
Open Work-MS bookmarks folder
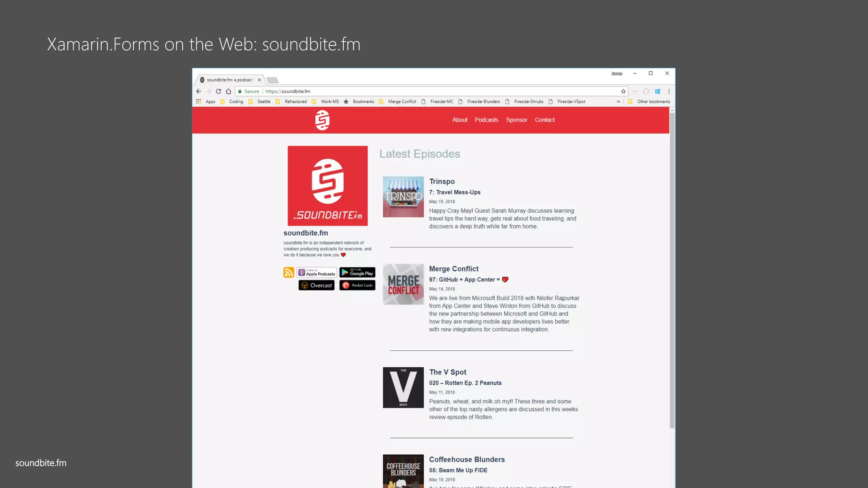pyautogui.click(x=325, y=102)
